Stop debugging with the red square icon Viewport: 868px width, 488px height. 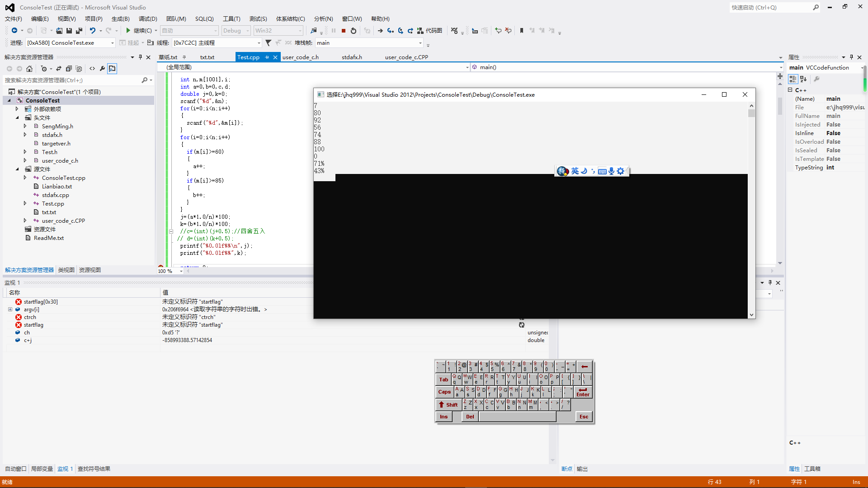click(x=344, y=31)
